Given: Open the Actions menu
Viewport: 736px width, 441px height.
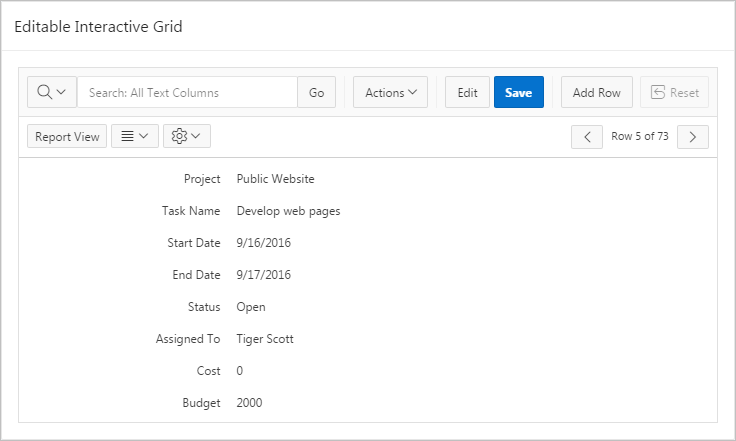Looking at the screenshot, I should pos(390,92).
